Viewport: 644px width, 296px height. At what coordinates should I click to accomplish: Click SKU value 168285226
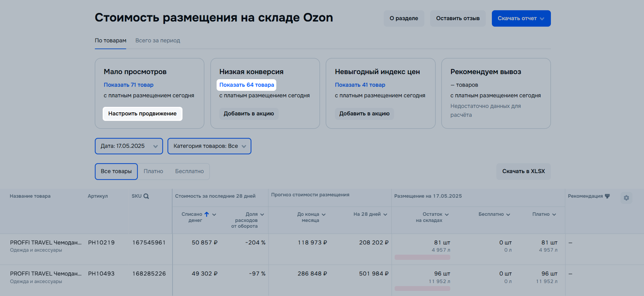[149, 274]
